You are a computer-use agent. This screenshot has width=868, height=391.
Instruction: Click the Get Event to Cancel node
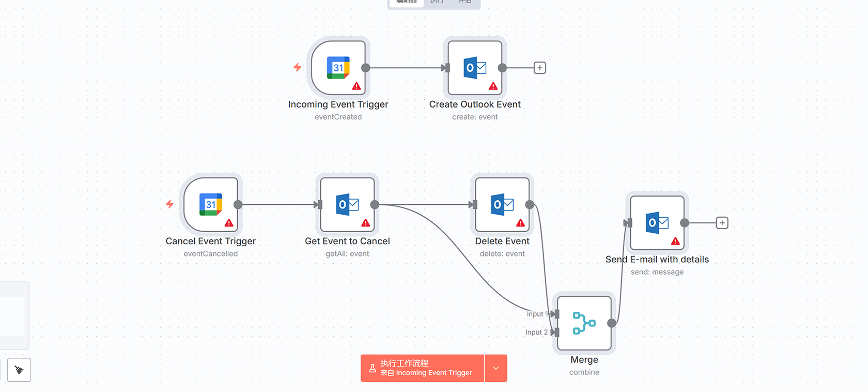tap(347, 205)
